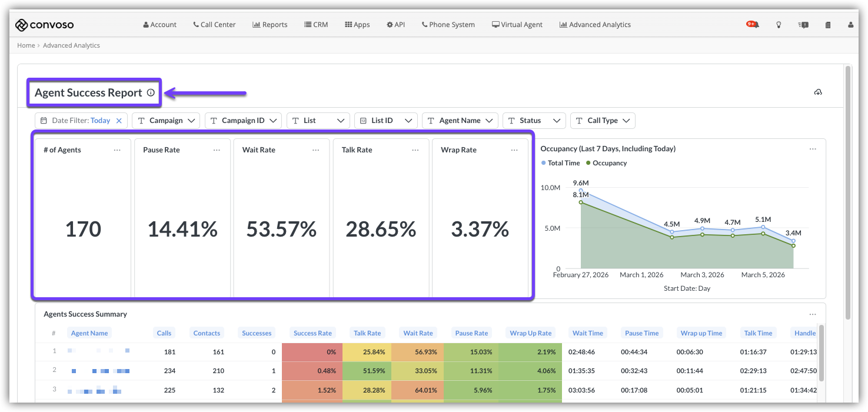This screenshot has width=868, height=412.
Task: Sort by the Success Rate column header
Action: click(312, 333)
